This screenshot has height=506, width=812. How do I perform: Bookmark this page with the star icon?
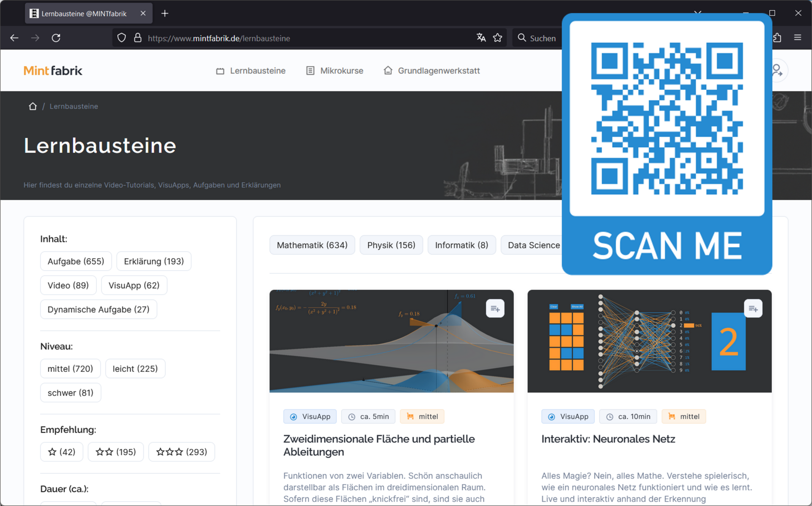pos(498,38)
